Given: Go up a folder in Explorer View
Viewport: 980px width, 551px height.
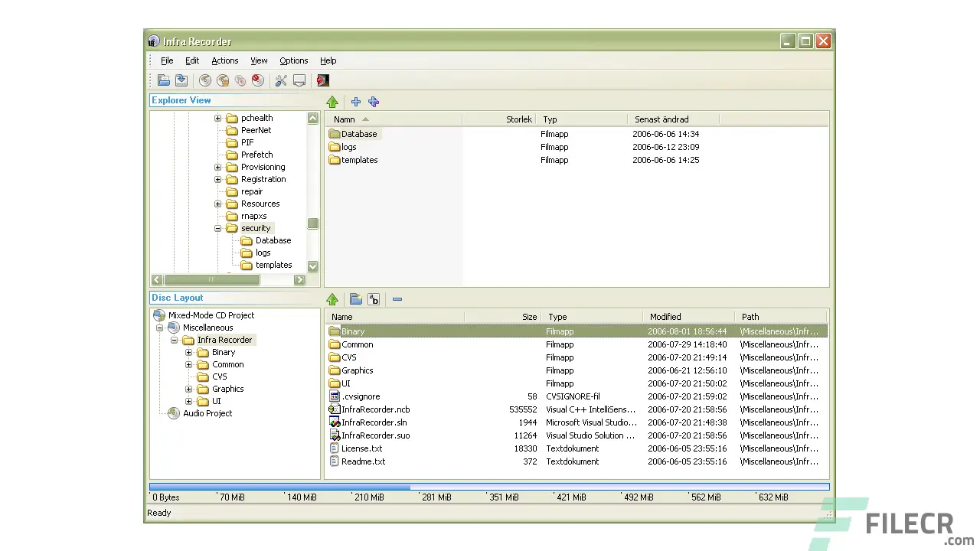Looking at the screenshot, I should click(x=332, y=102).
